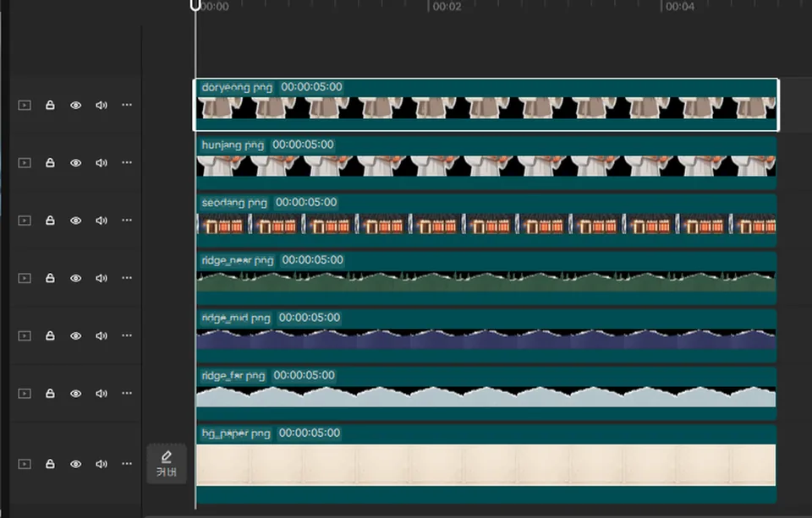This screenshot has height=518, width=812.
Task: Hide the ridge_far.png track with eye icon
Action: point(75,393)
